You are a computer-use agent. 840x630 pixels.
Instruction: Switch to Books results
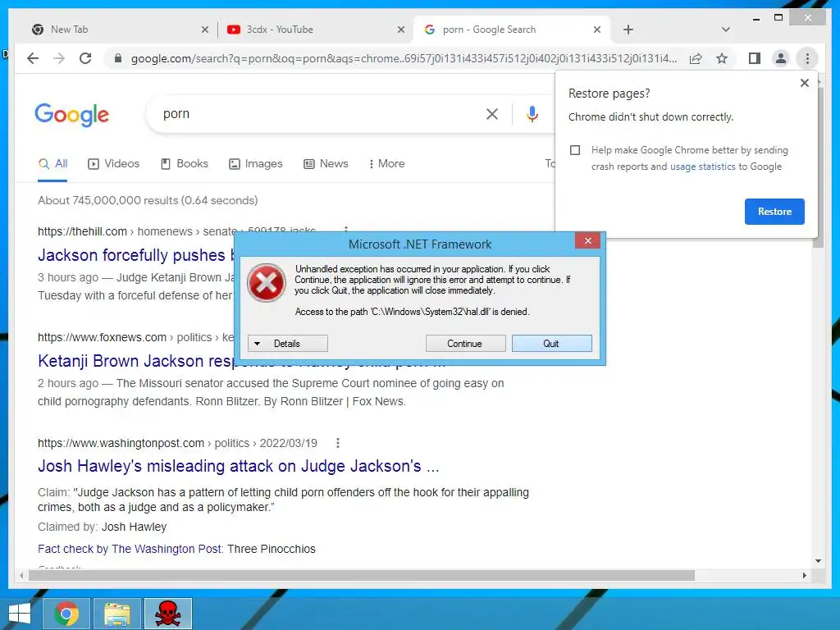[x=185, y=163]
